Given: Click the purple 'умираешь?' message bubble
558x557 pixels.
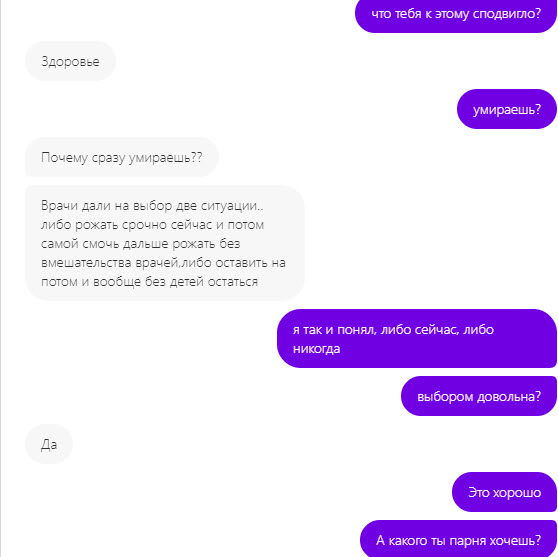Looking at the screenshot, I should (x=507, y=109).
